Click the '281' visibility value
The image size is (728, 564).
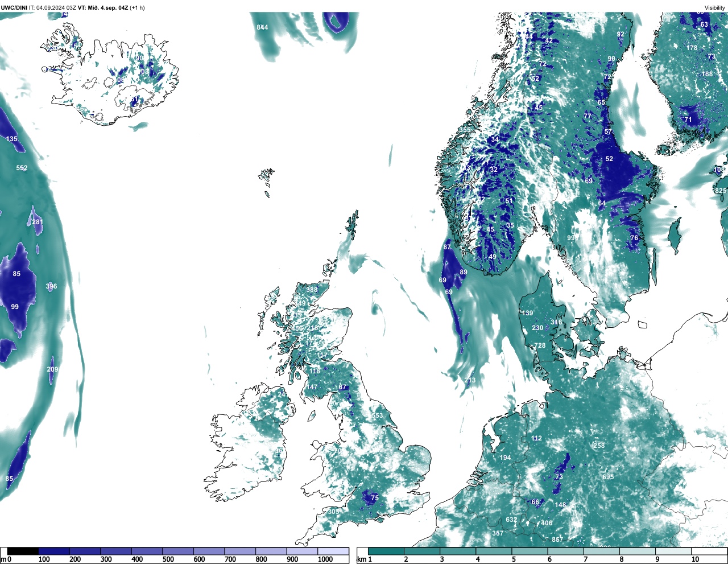(x=38, y=222)
